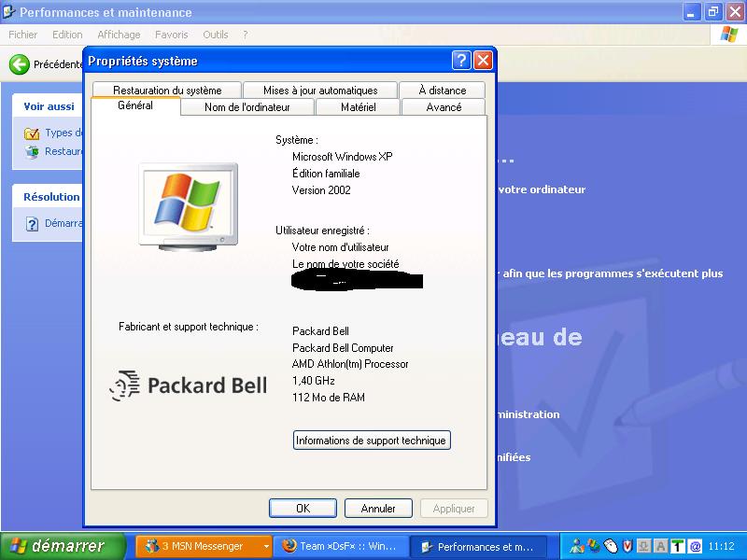
Task: Restore down the Performances et maintenance window
Action: point(713,12)
